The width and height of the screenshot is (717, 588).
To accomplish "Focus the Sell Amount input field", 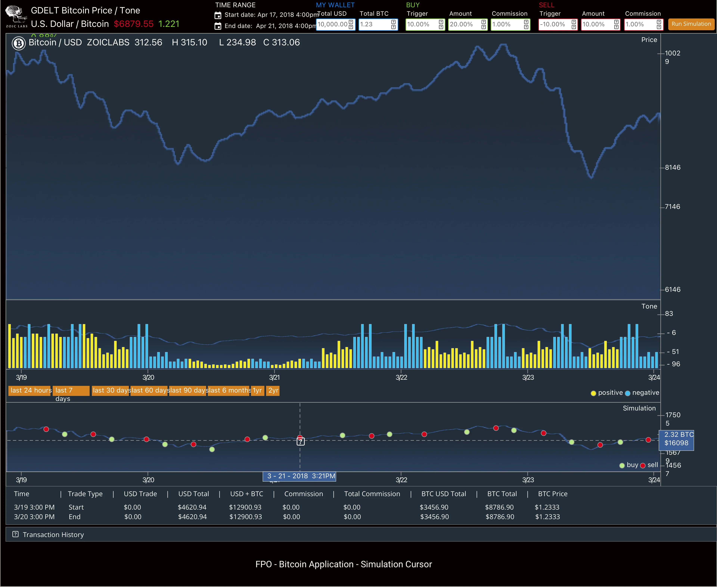I will point(601,24).
